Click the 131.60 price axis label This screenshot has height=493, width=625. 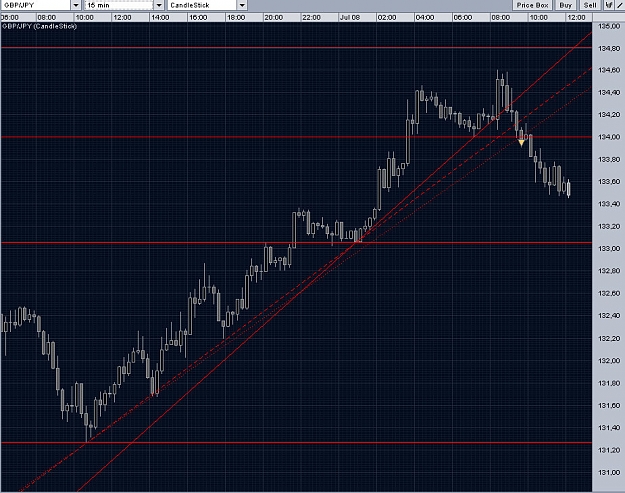point(609,406)
